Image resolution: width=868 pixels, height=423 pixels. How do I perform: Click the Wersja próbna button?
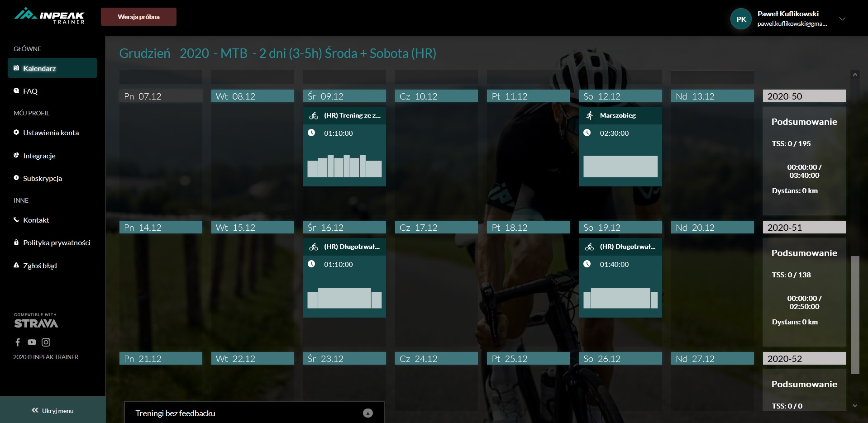[x=138, y=17]
